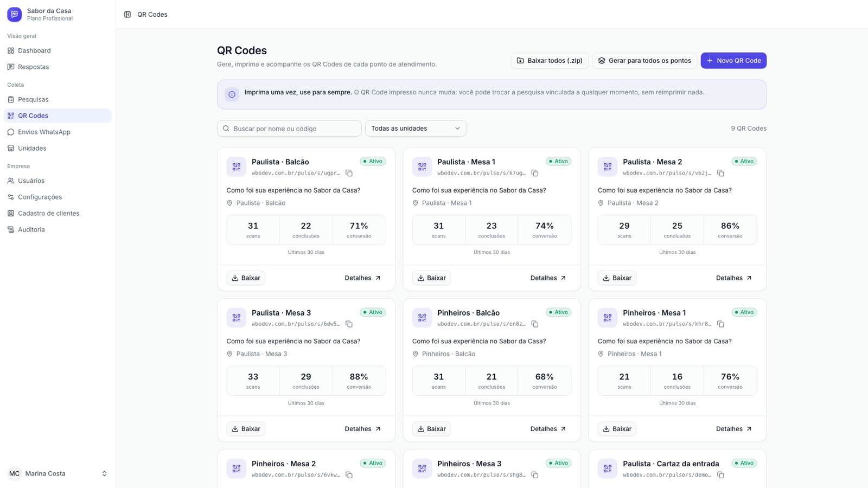Click the MC user avatar
Viewport: 868px width, 488px height.
15,474
